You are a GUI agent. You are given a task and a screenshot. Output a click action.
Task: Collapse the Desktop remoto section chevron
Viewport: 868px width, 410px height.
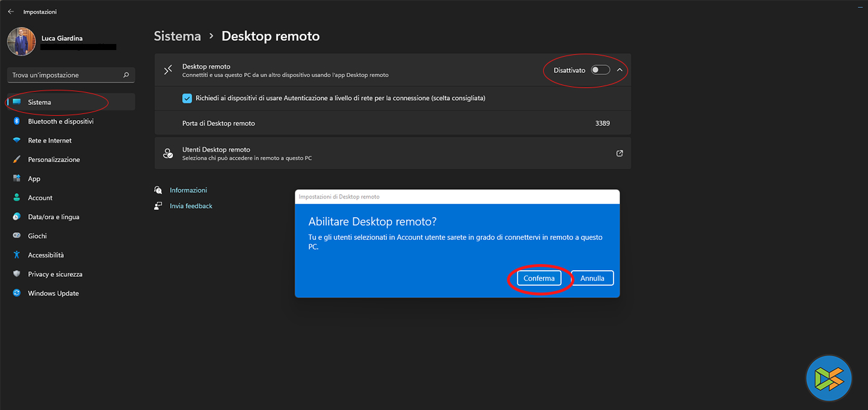tap(620, 70)
